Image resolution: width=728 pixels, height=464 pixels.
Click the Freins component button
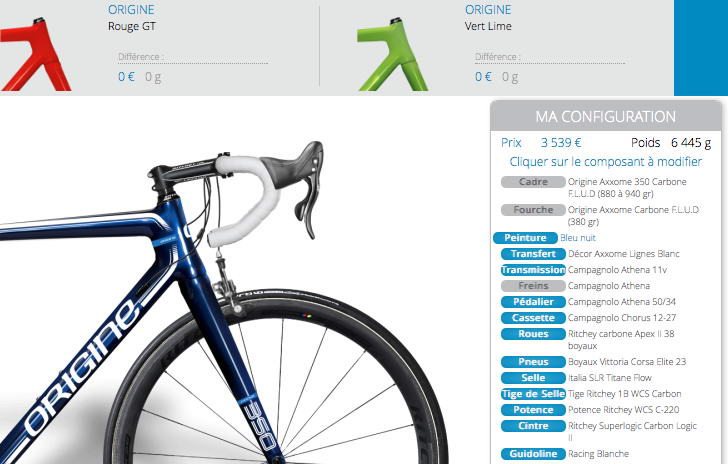(x=533, y=286)
